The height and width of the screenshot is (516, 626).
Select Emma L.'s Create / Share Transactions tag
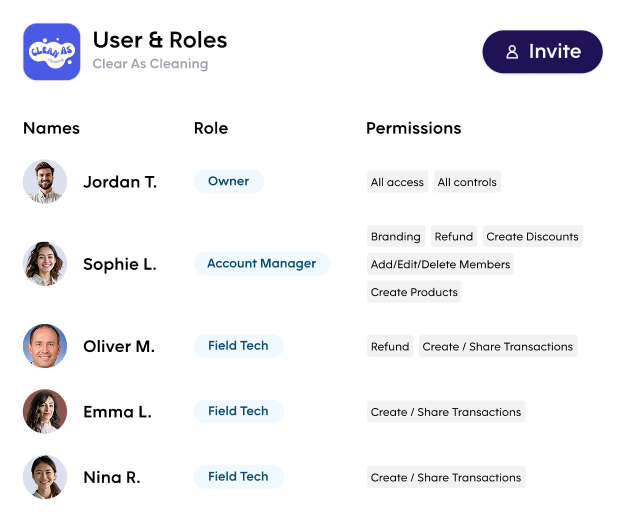click(446, 412)
